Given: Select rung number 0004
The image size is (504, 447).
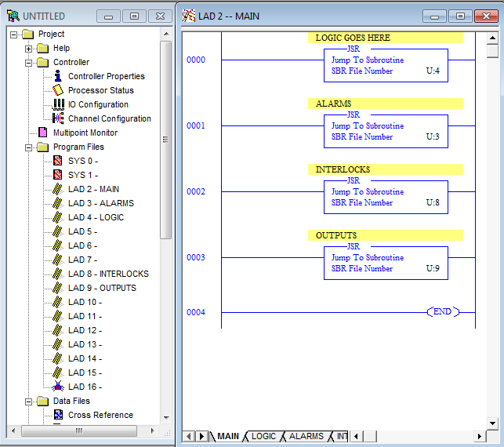Looking at the screenshot, I should point(196,312).
